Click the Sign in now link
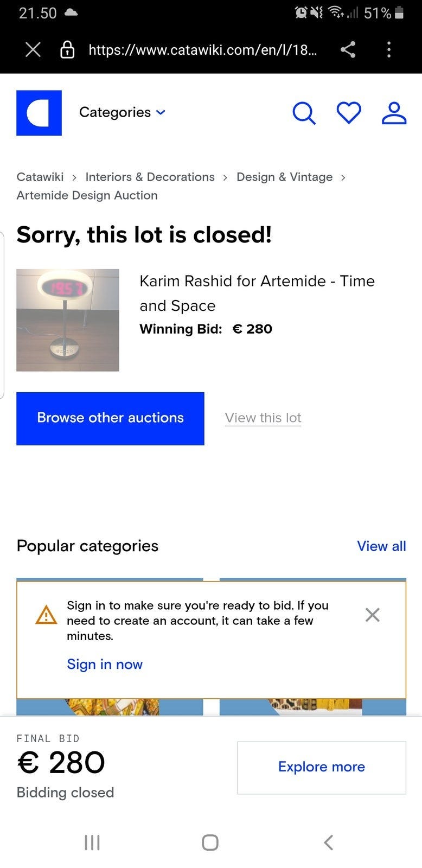The image size is (422, 868). 105,664
